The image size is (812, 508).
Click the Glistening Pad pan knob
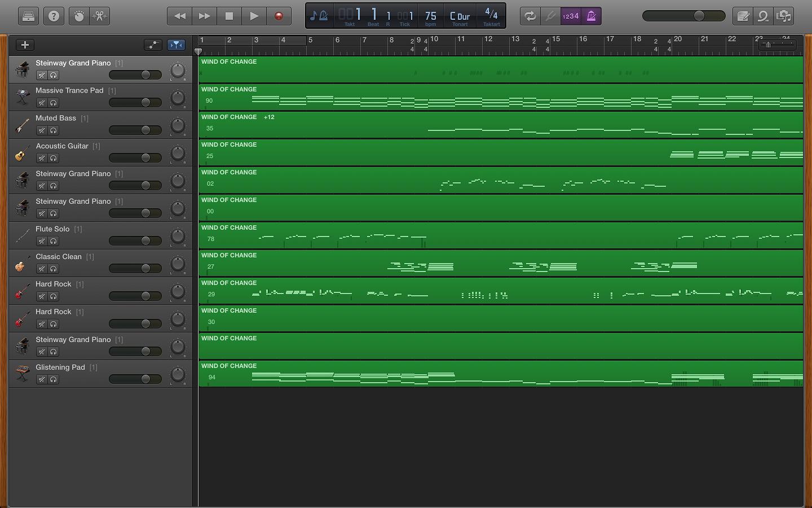(x=178, y=374)
